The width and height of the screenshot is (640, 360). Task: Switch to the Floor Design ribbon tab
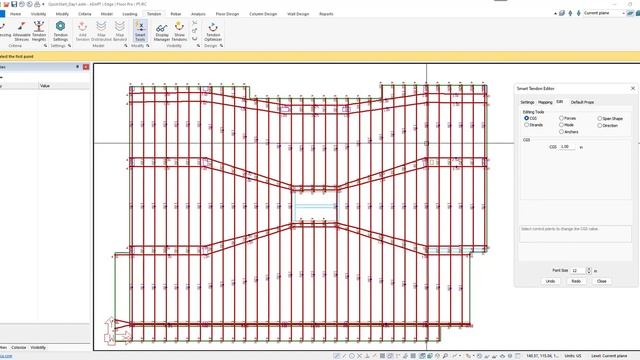pyautogui.click(x=227, y=14)
